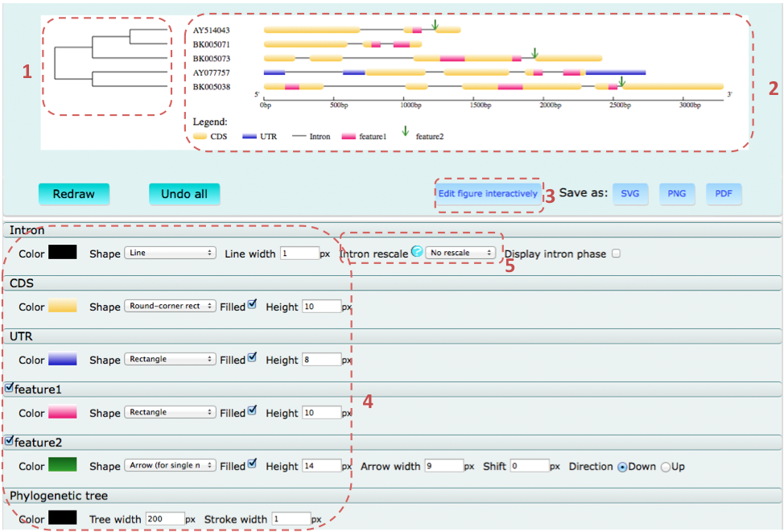
Task: Open the UTR blue color swatch
Action: click(63, 359)
